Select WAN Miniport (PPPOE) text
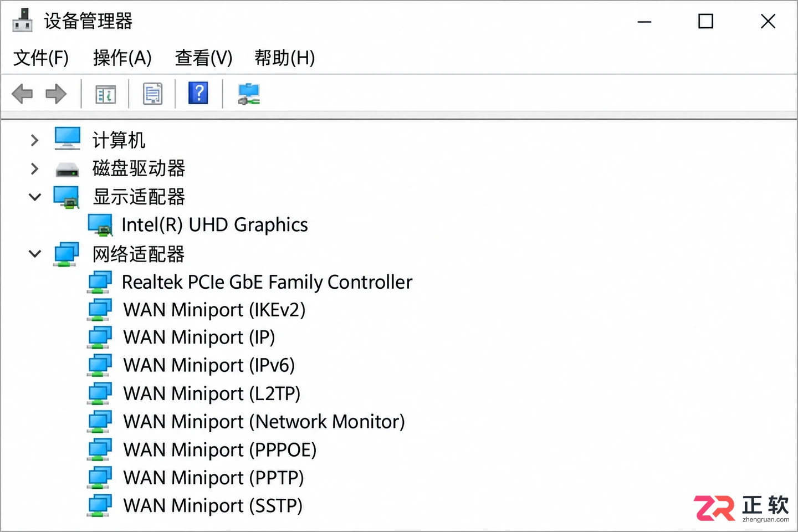Screen dimensions: 798x532 [220, 450]
